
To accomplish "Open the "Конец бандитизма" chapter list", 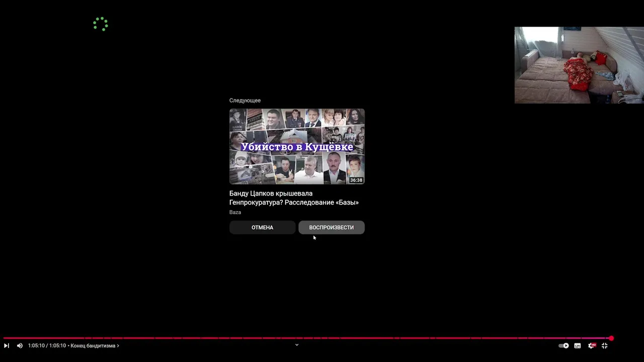I will [95, 345].
